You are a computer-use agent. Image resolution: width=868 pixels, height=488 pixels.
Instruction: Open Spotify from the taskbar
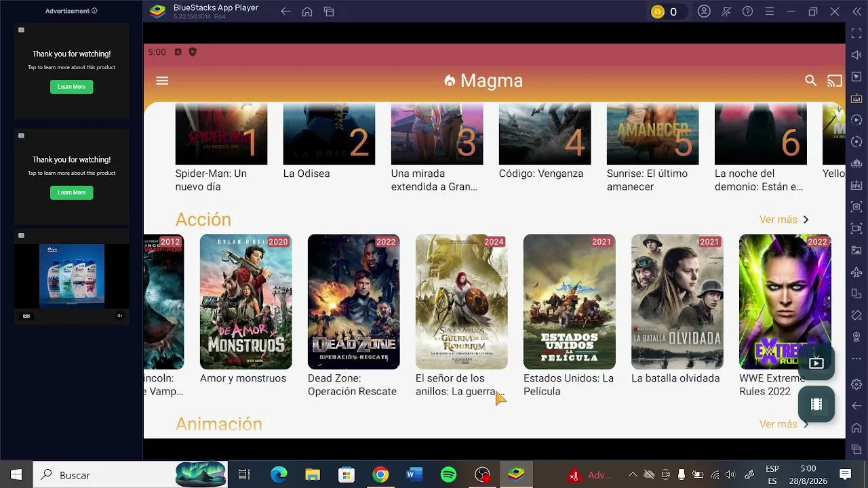448,474
